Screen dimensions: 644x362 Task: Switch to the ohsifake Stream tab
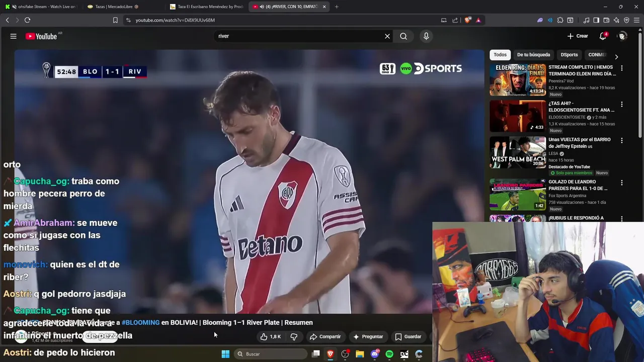[41, 7]
